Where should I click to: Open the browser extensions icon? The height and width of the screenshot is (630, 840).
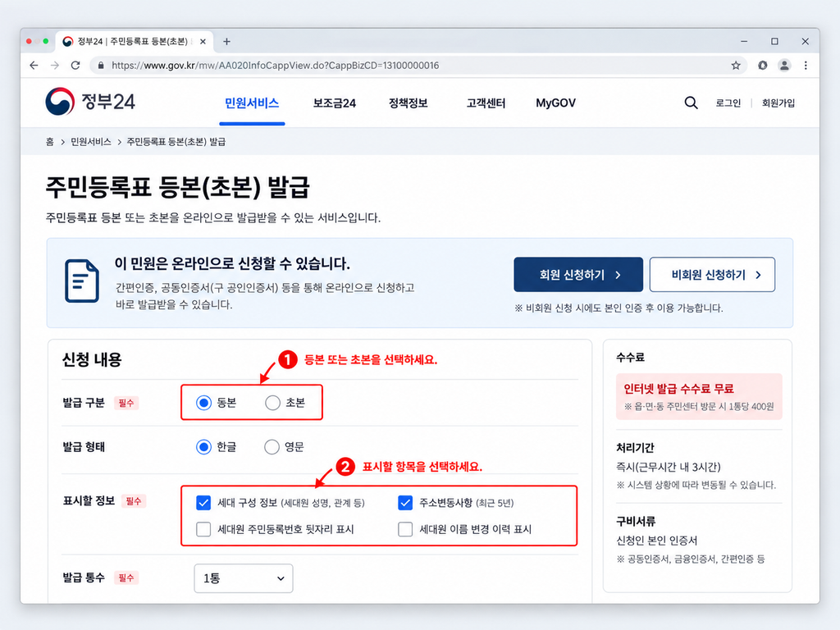click(x=762, y=66)
